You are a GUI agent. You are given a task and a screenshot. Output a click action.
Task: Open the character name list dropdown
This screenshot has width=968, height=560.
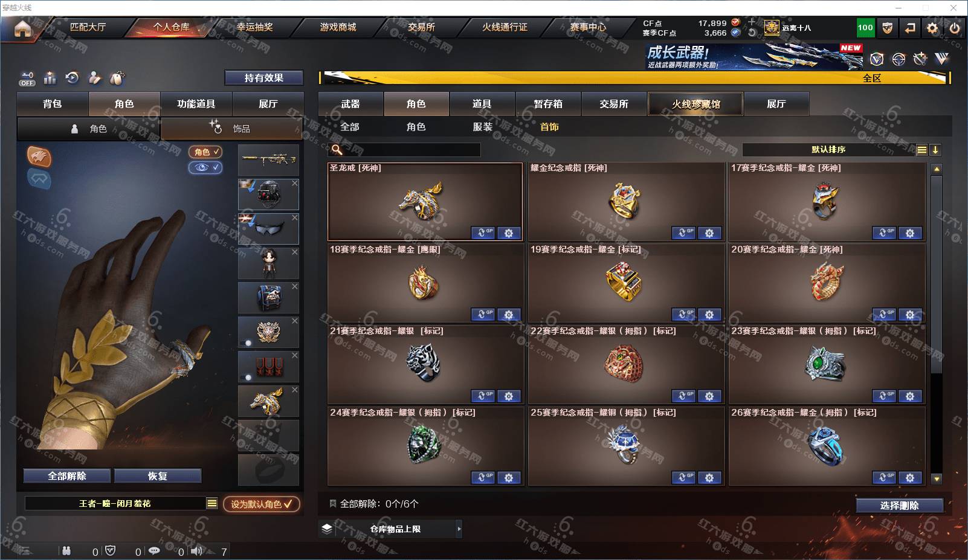point(211,503)
